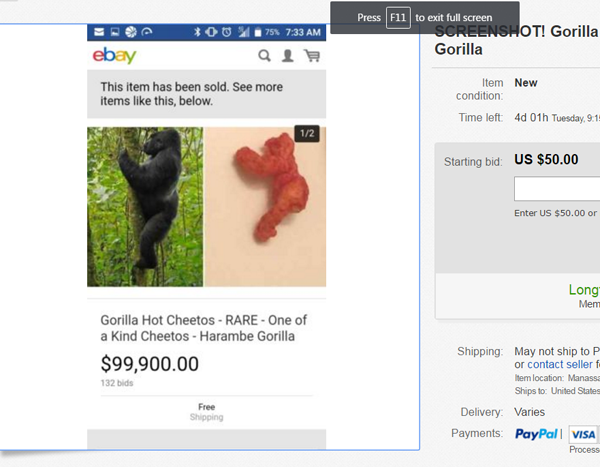Click the PayPal payment logo
This screenshot has height=467, width=600.
537,434
